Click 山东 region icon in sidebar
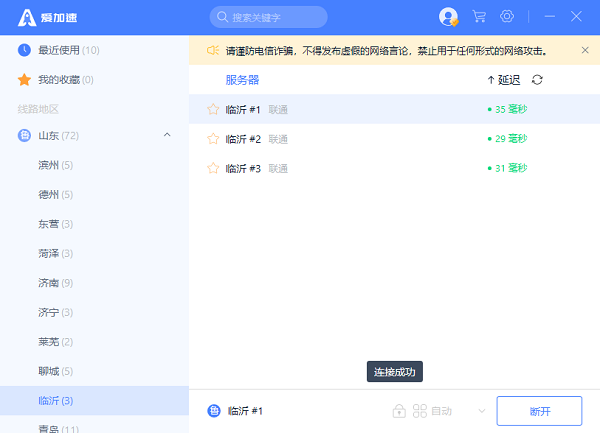 click(24, 135)
